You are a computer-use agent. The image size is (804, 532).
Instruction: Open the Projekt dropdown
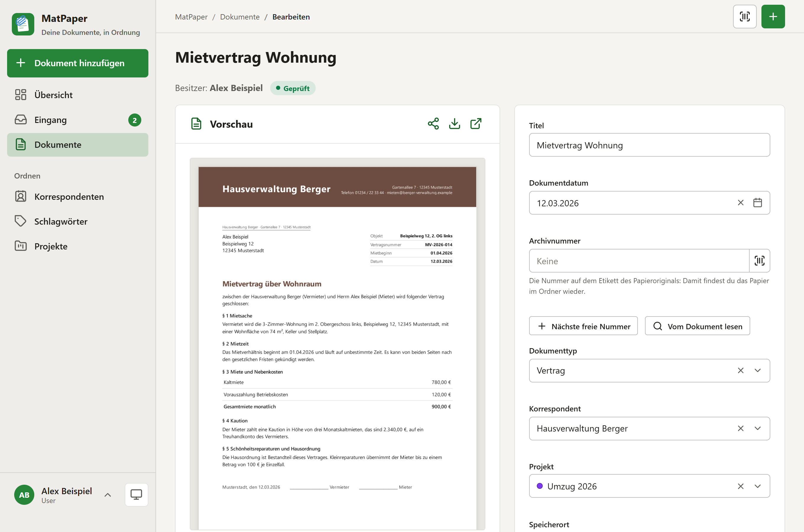(758, 486)
